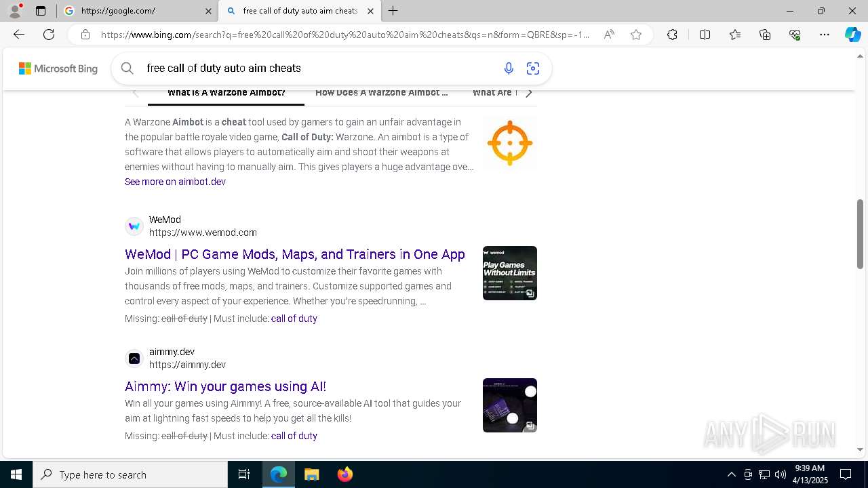Open Browser essentials
868x488 pixels.
[x=795, y=35]
